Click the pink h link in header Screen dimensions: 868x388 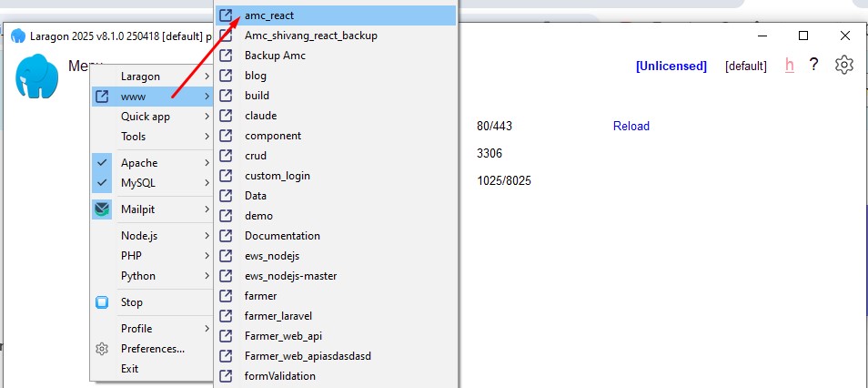coord(789,65)
